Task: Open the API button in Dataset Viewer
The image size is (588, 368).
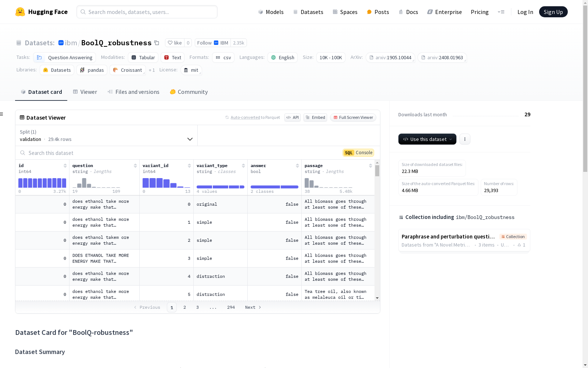Action: click(x=293, y=117)
